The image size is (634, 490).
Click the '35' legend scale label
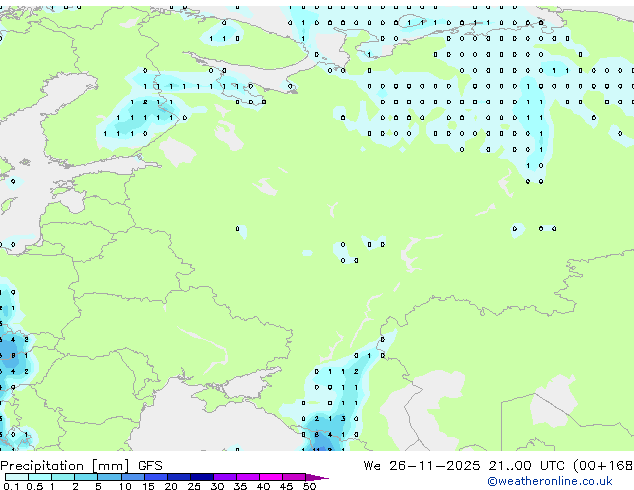click(240, 486)
